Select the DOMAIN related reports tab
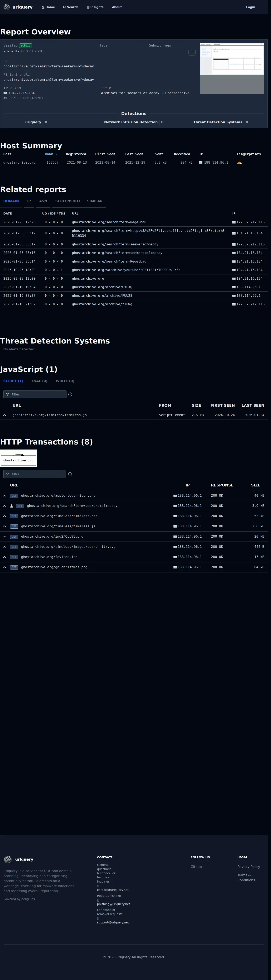 point(11,201)
